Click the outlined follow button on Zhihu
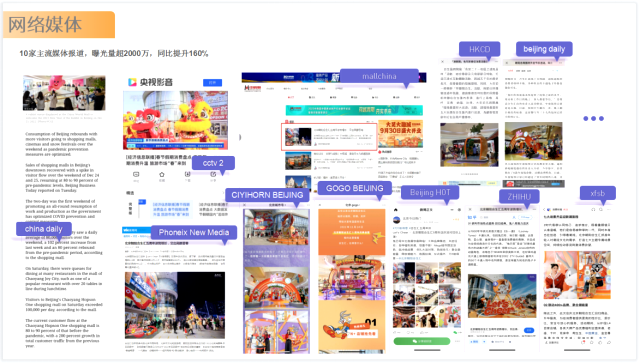The height and width of the screenshot is (364, 640). 526,218
